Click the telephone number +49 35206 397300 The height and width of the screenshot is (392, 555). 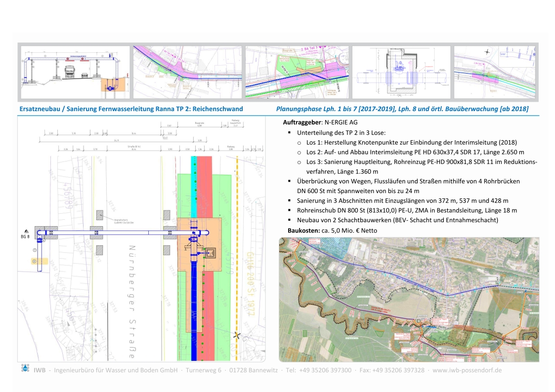[x=325, y=370]
